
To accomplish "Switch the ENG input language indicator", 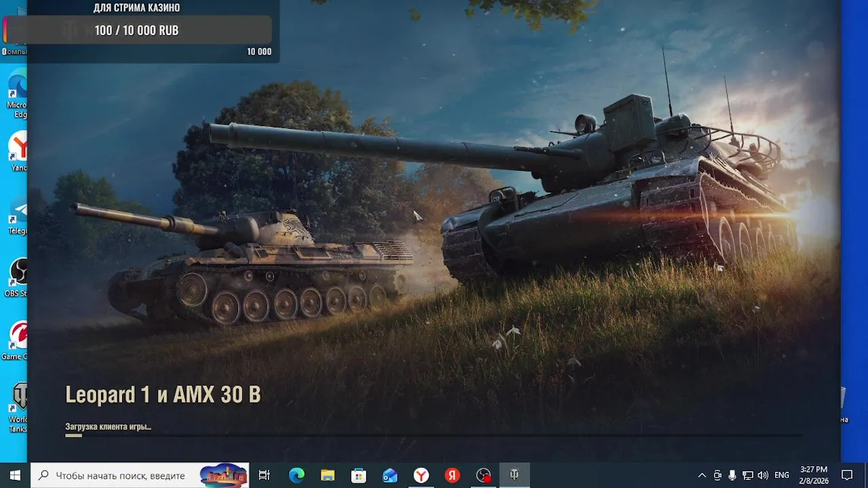I will pyautogui.click(x=781, y=475).
